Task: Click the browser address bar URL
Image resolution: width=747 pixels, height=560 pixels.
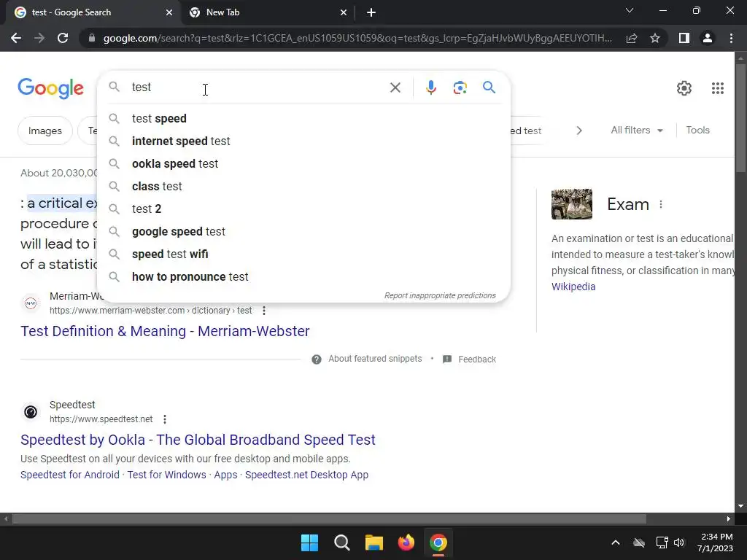Action: (357, 38)
